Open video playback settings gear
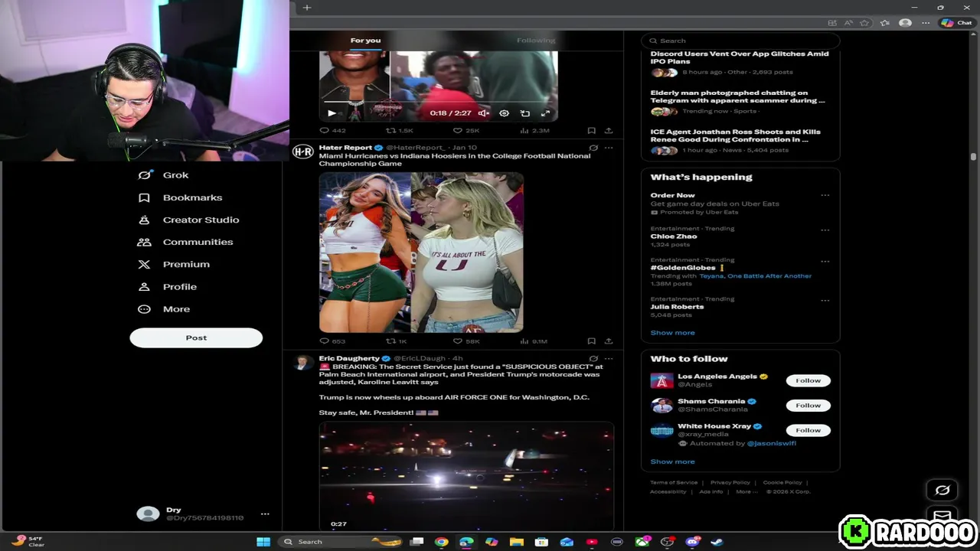This screenshot has width=980, height=551. [504, 113]
